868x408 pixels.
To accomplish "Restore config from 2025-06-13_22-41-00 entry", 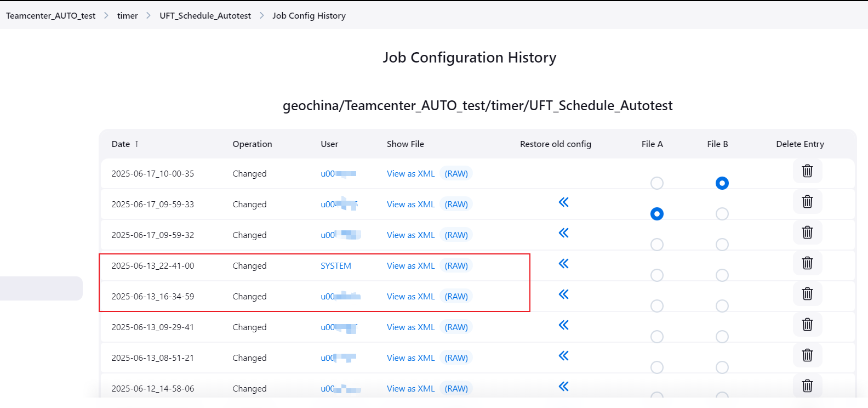I will pos(563,264).
